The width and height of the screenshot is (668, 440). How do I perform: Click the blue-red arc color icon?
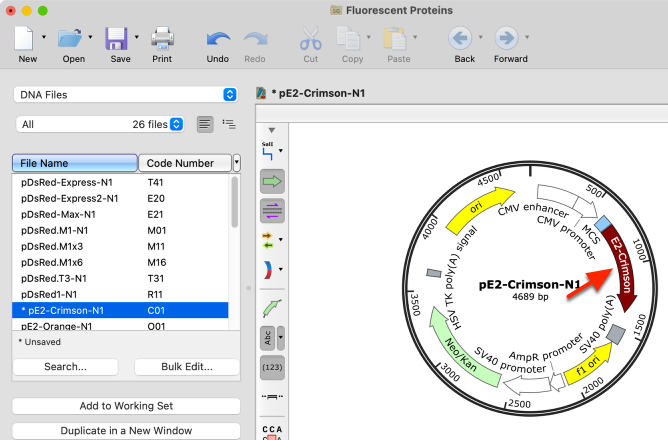click(268, 270)
